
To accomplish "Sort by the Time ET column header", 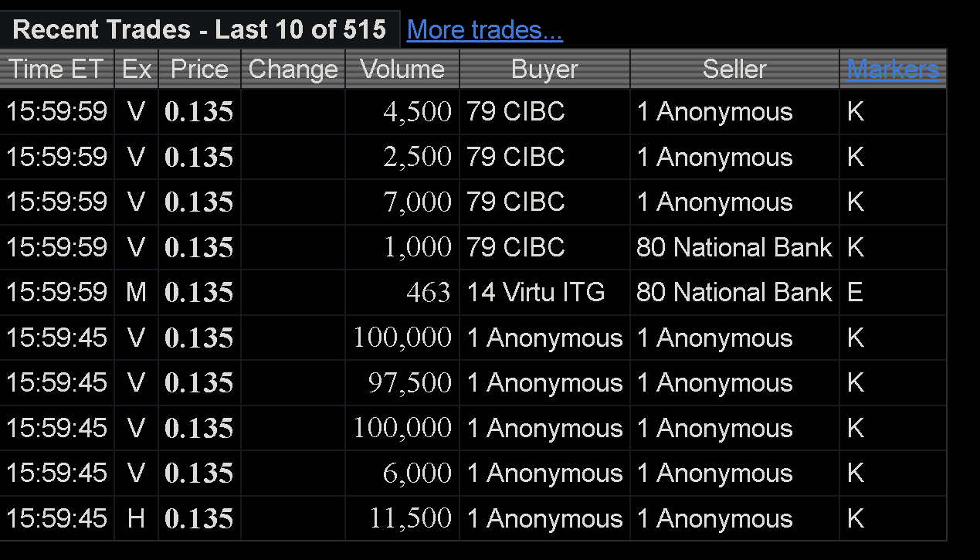I will pyautogui.click(x=56, y=70).
